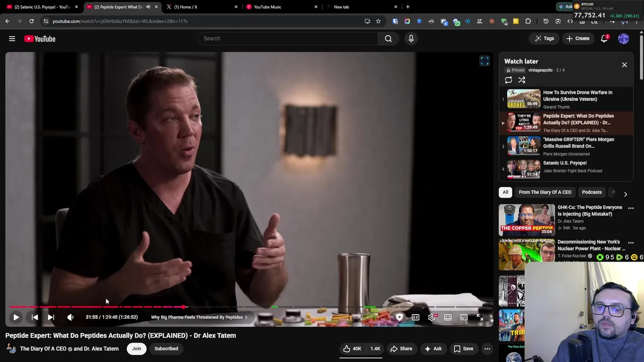Go back in browser history
The height and width of the screenshot is (362, 644).
(7, 21)
